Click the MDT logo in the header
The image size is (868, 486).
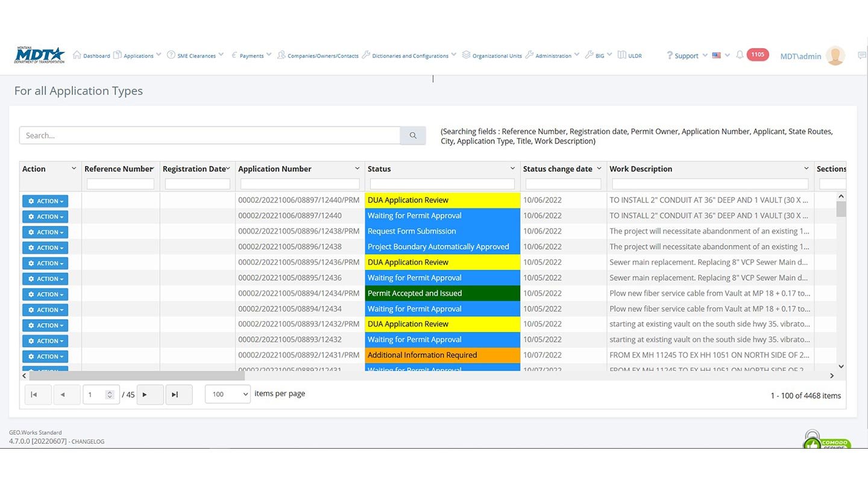[x=39, y=55]
